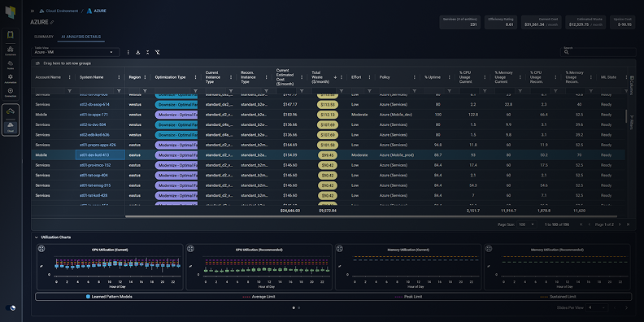
Task: Open Connection page from the sidebar
Action: coord(11,93)
